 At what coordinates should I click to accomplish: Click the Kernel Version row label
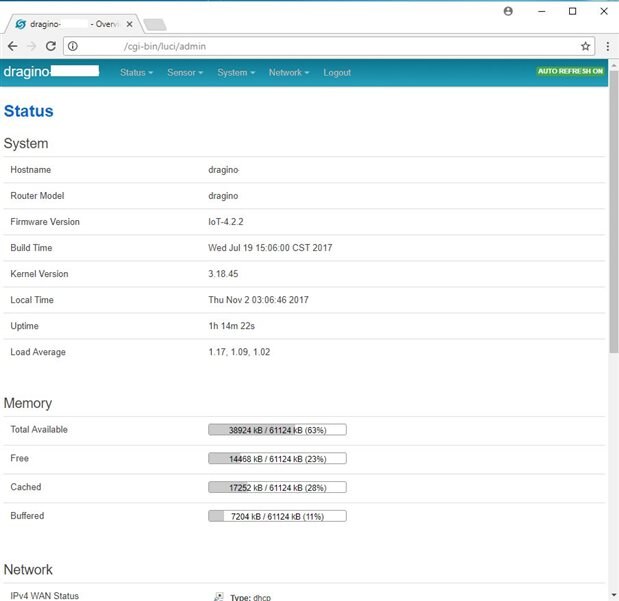(39, 274)
